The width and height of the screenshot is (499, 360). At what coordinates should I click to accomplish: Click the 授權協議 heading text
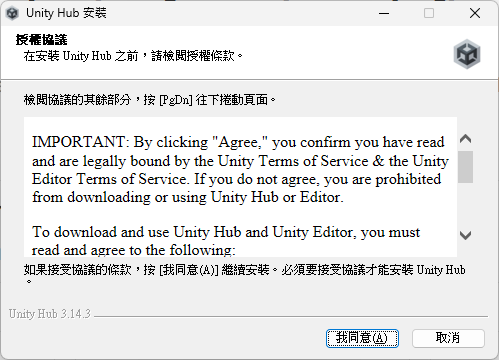tap(41, 40)
